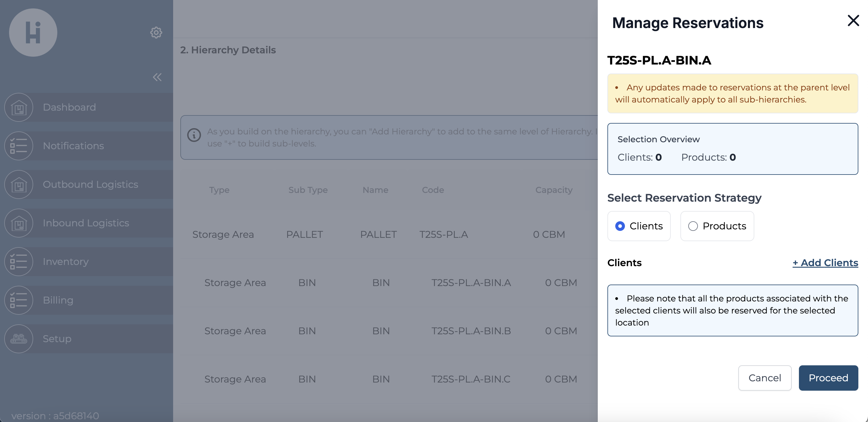The width and height of the screenshot is (868, 422).
Task: Click the info icon in hierarchy hint
Action: point(194,135)
